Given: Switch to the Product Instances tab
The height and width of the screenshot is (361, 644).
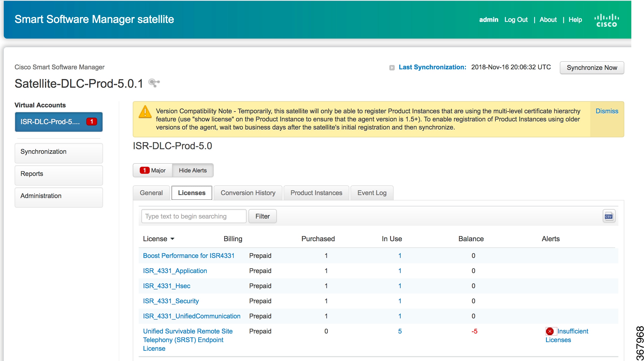Looking at the screenshot, I should 316,193.
